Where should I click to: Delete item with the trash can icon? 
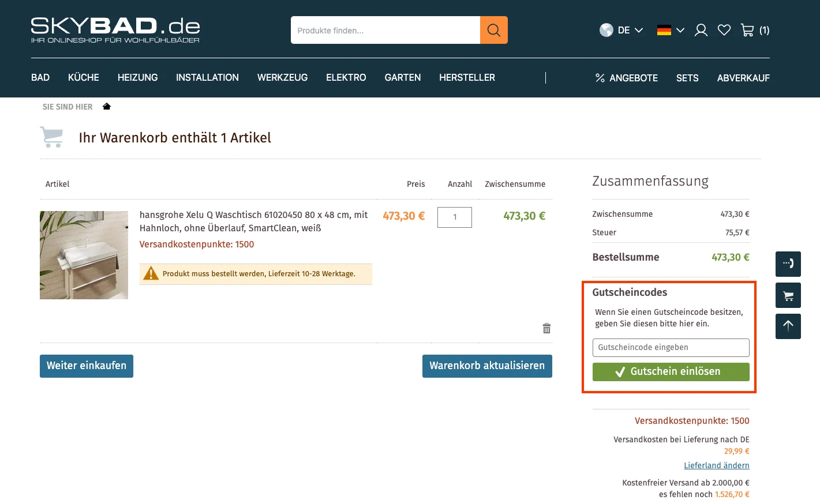tap(546, 328)
